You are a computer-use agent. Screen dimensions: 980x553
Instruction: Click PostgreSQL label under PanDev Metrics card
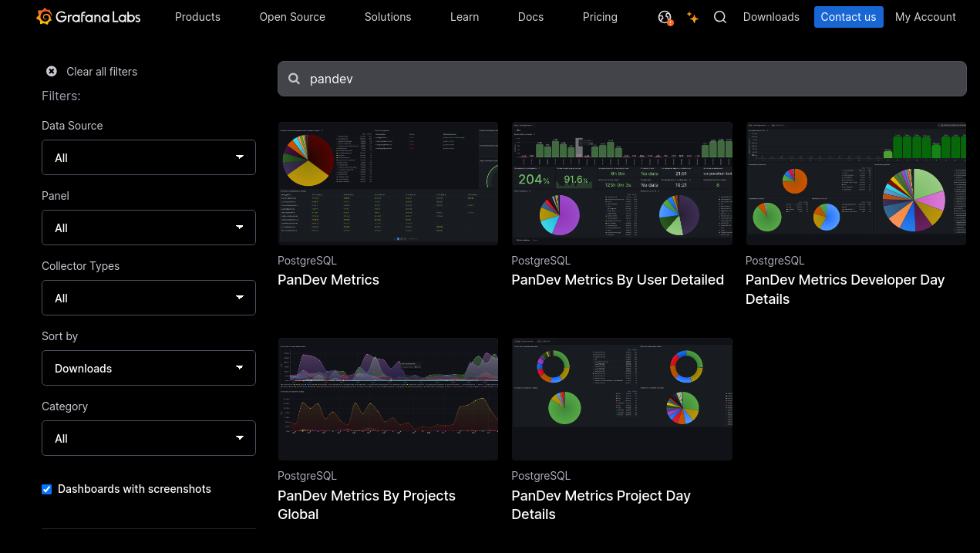pos(307,261)
